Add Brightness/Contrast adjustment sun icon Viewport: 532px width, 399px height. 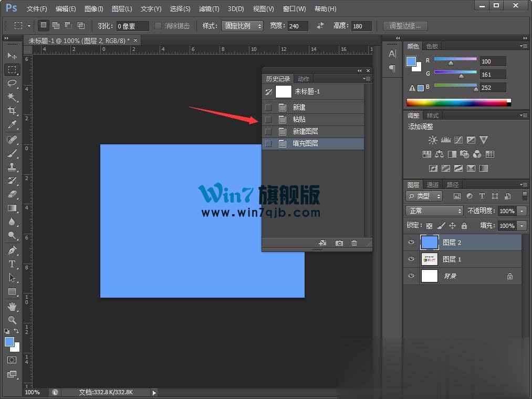[x=433, y=140]
